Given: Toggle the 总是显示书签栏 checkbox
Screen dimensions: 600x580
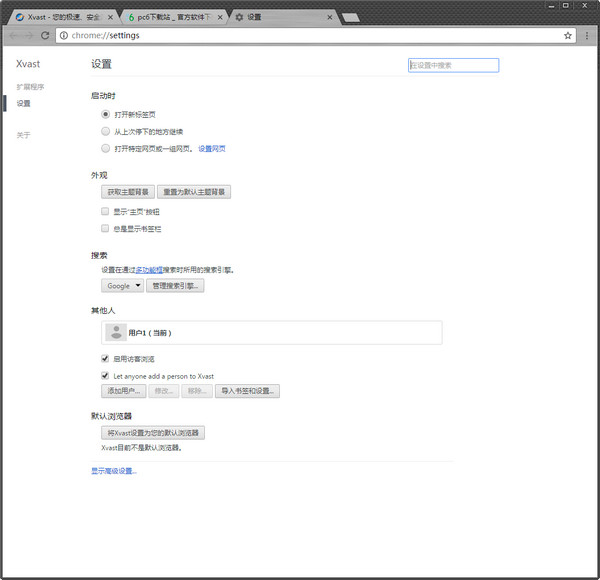Looking at the screenshot, I should 106,228.
